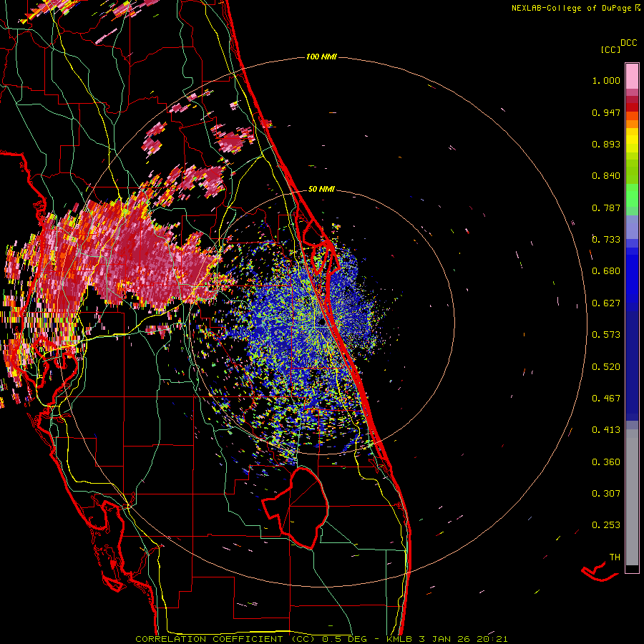Click the 0.947 scale value
Viewport: 644px width, 644px height.
click(x=606, y=112)
